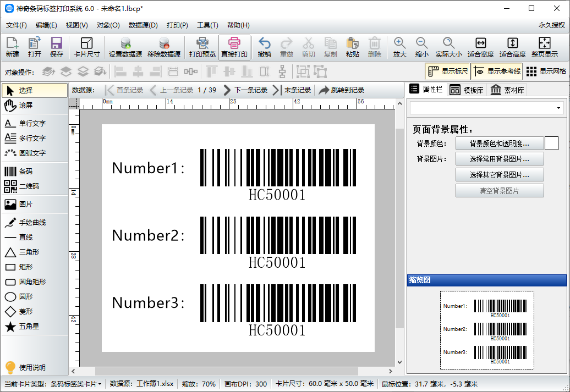Create a new label with 新建
The image size is (570, 392).
tap(12, 47)
